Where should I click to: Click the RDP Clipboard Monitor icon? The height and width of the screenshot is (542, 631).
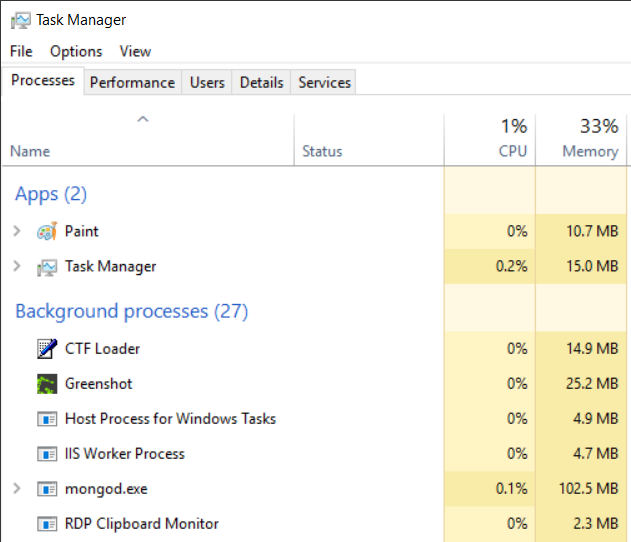(x=47, y=524)
